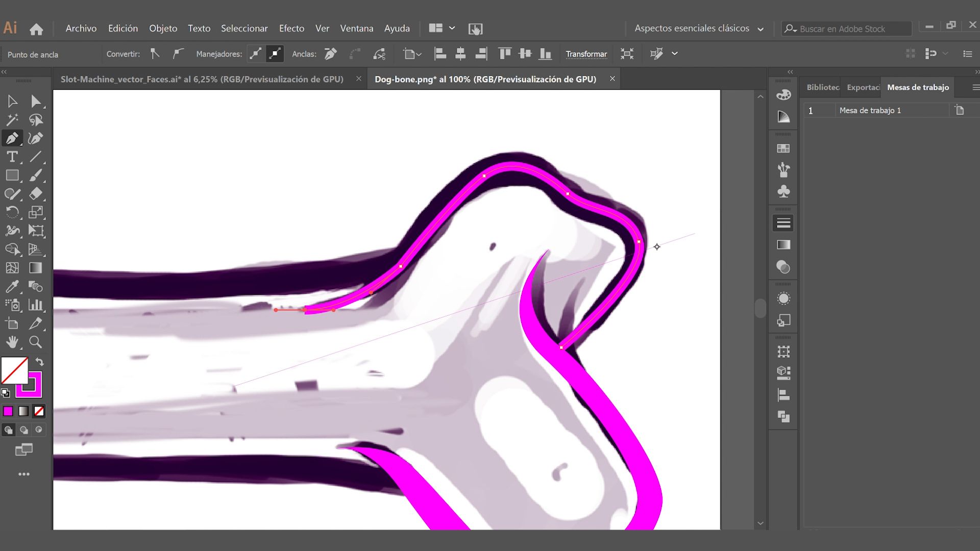The width and height of the screenshot is (980, 551).
Task: Enable Draw Inside mode
Action: tap(39, 430)
